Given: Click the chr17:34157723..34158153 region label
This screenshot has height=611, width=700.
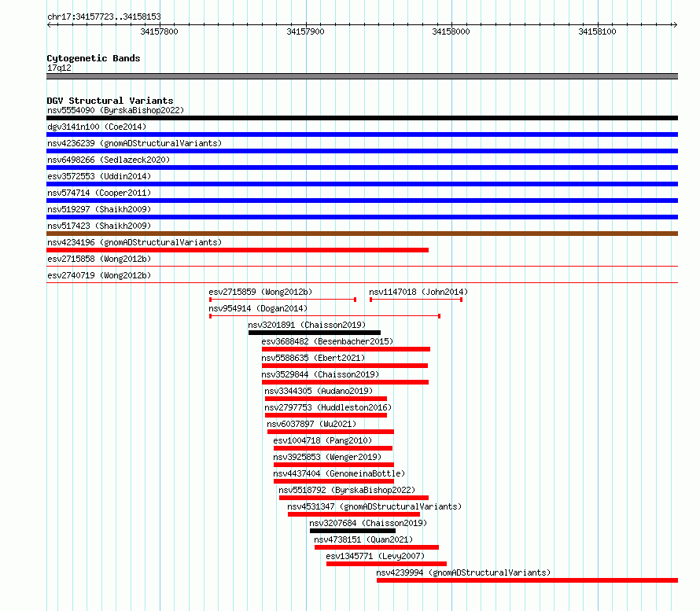Looking at the screenshot, I should pos(104,17).
